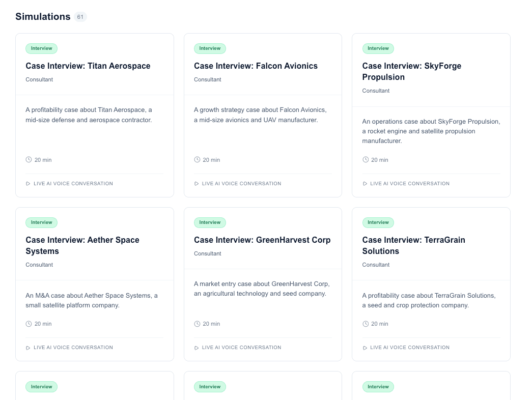The image size is (532, 400).
Task: Click the Interview badge on TerraGrain Solutions card
Action: click(378, 222)
